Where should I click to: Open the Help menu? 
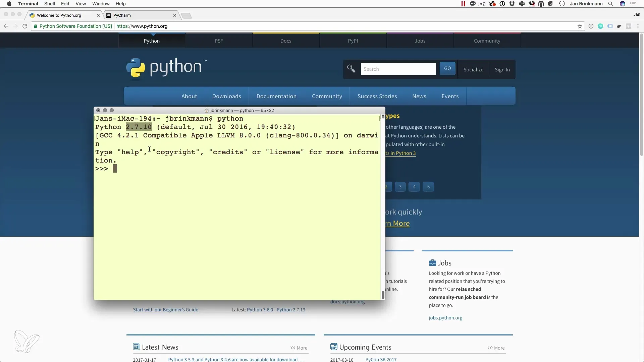[x=120, y=4]
